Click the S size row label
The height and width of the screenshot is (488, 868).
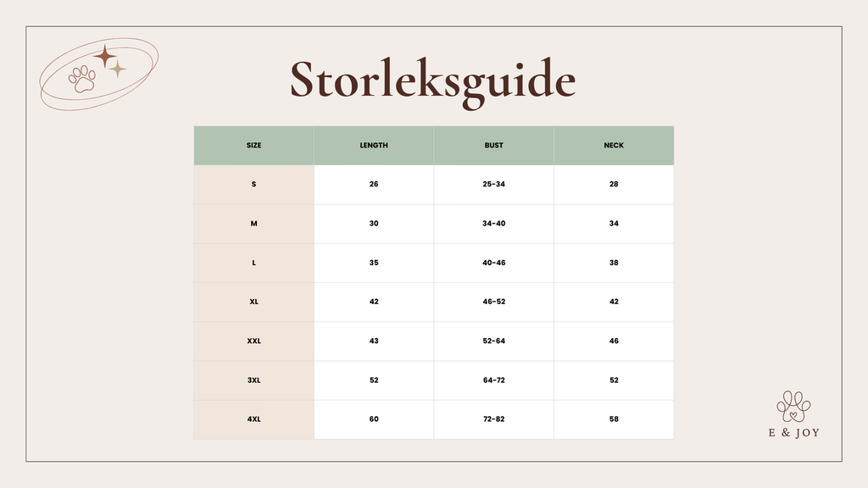(253, 185)
